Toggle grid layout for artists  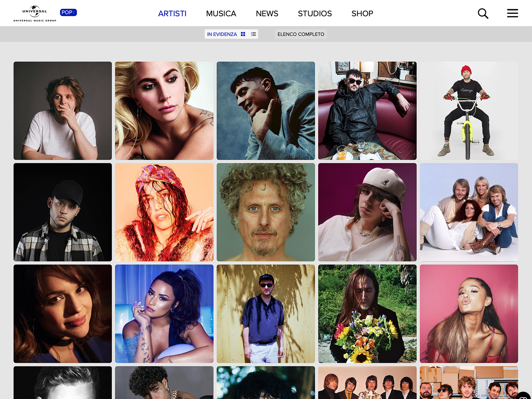pyautogui.click(x=243, y=34)
